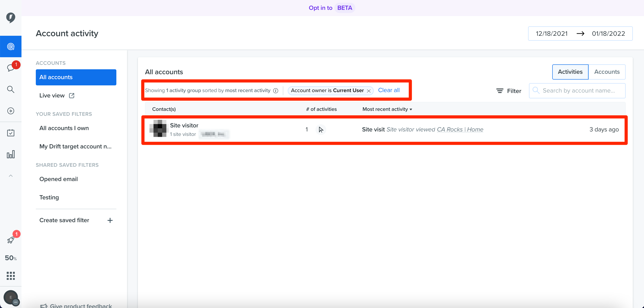644x308 pixels.
Task: Open the Filter button
Action: pyautogui.click(x=508, y=91)
